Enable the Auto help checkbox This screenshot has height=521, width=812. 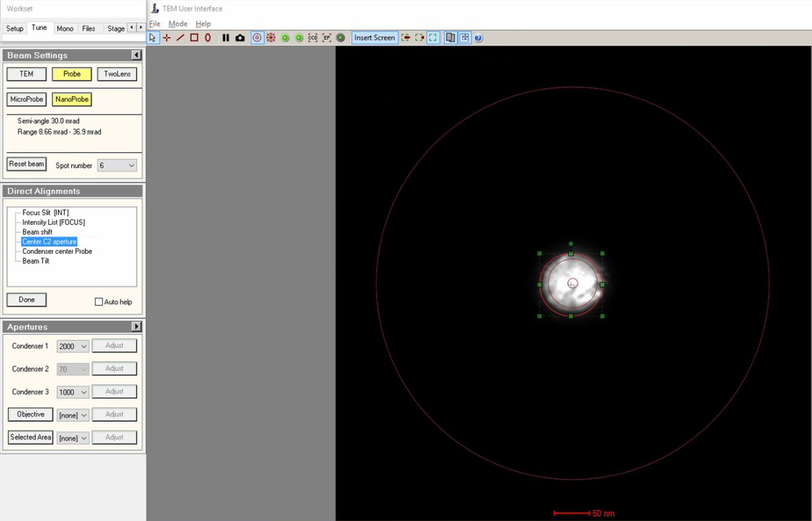point(98,301)
